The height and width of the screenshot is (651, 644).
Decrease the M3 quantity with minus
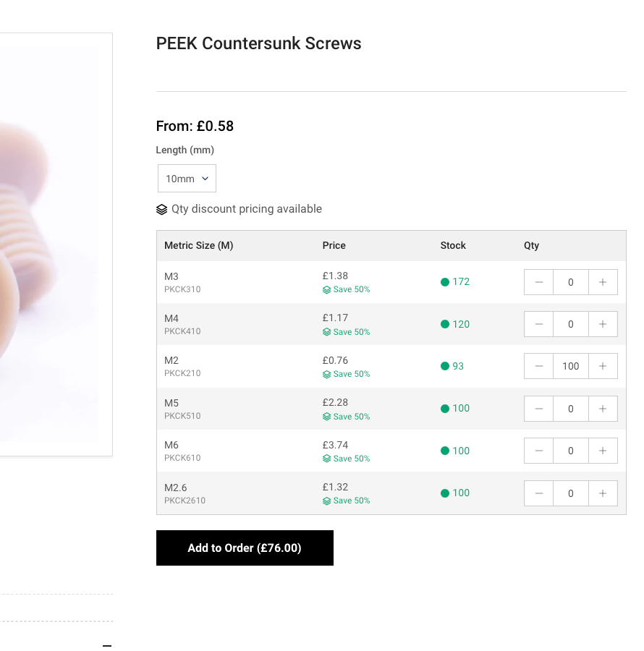pyautogui.click(x=539, y=282)
